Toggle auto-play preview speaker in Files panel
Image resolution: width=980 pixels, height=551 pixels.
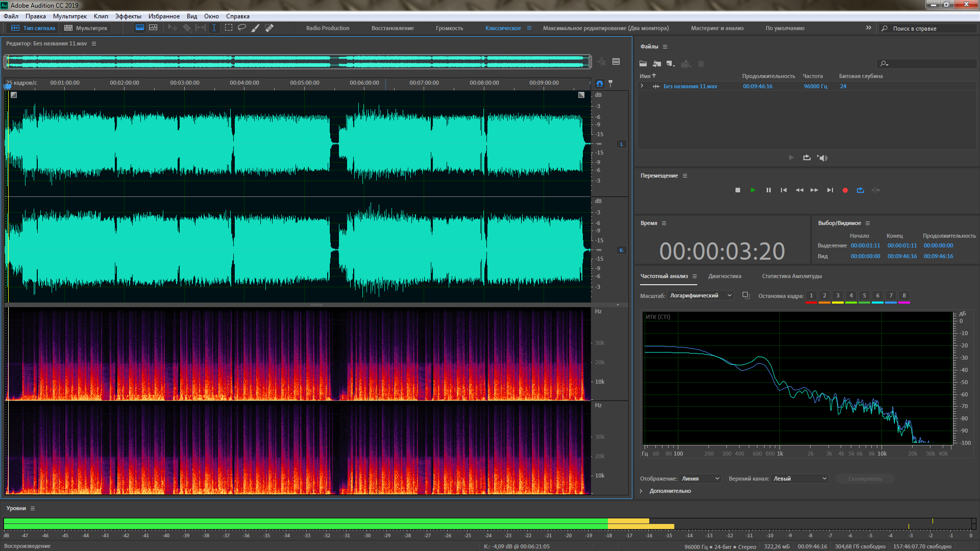point(822,158)
